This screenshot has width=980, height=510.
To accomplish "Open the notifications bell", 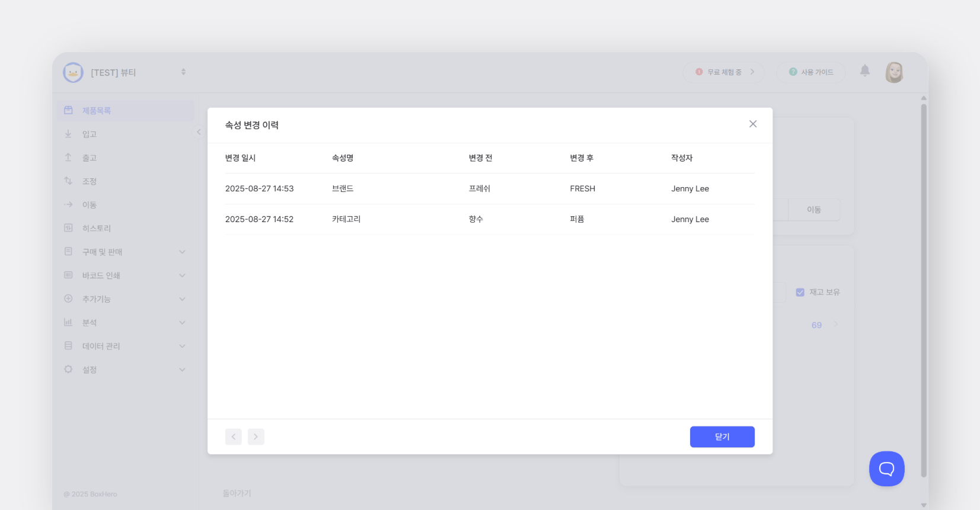I will [x=865, y=71].
